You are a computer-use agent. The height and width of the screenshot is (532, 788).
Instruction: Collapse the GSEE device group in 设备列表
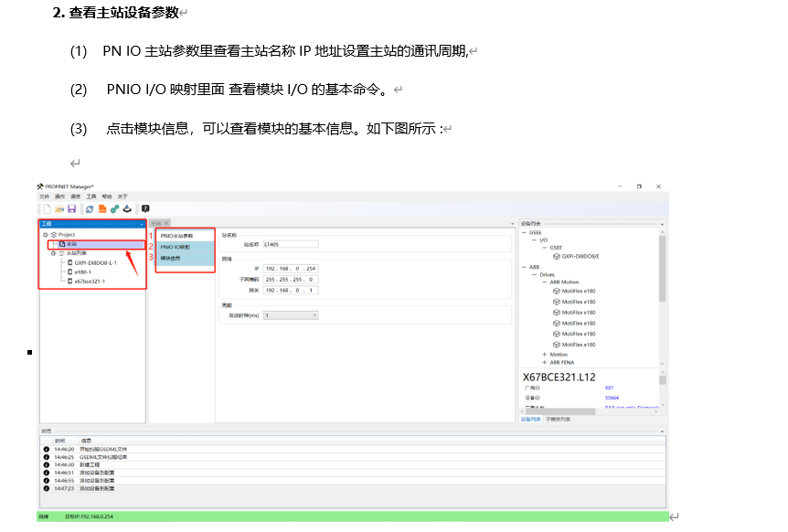525,233
